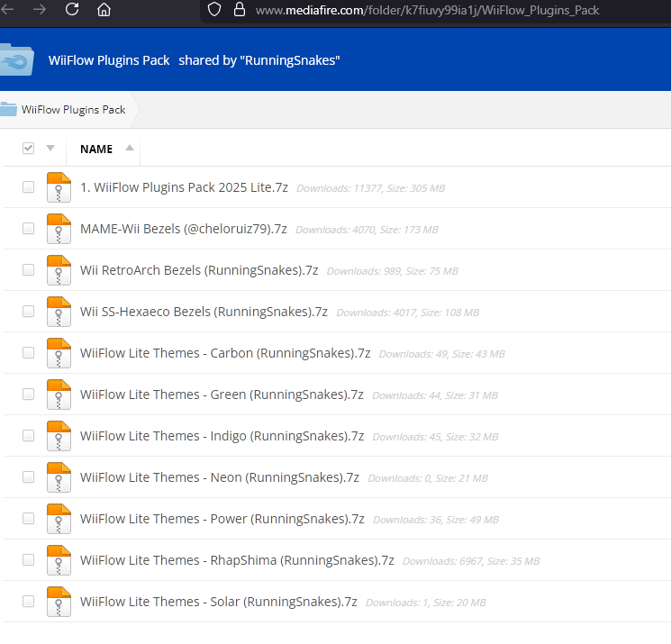Tick the Neon theme checkbox
Image resolution: width=671 pixels, height=644 pixels.
[x=28, y=477]
